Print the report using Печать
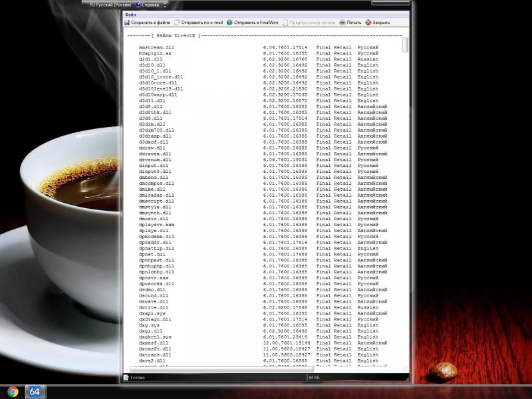The image size is (532, 399). tap(350, 23)
